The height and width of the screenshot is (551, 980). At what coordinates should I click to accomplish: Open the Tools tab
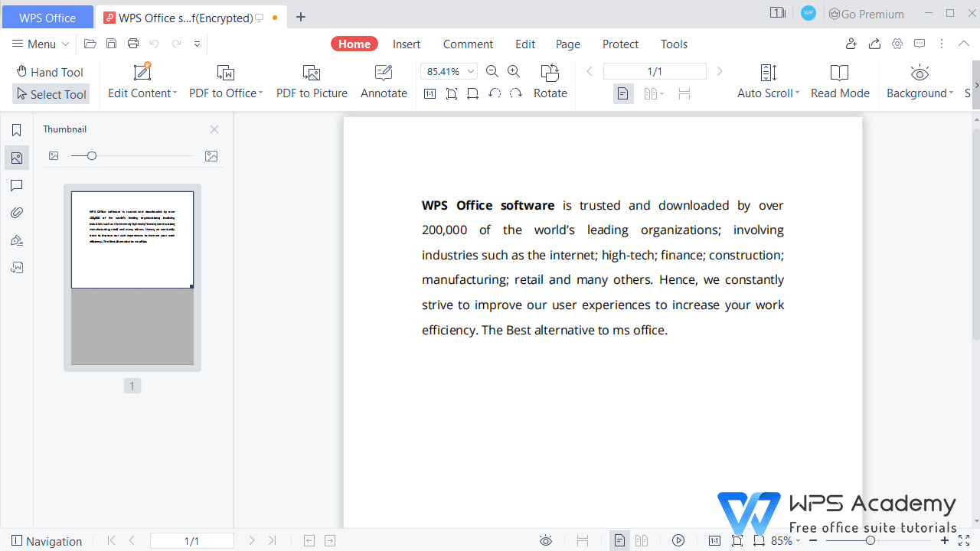pos(674,44)
